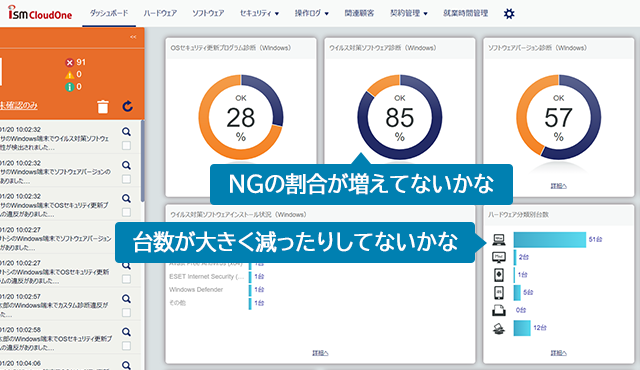Click the yellow warning triangle icon

tap(69, 75)
